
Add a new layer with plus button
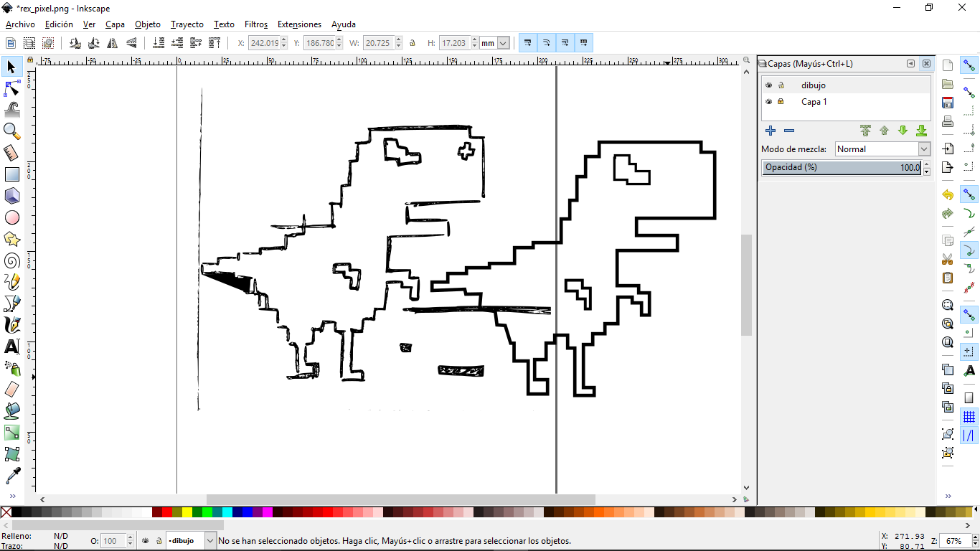pyautogui.click(x=771, y=131)
